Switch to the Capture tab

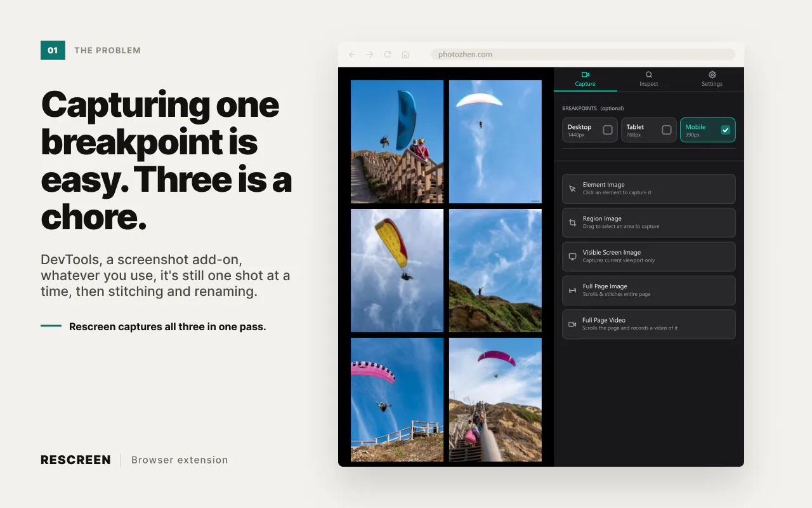point(586,79)
